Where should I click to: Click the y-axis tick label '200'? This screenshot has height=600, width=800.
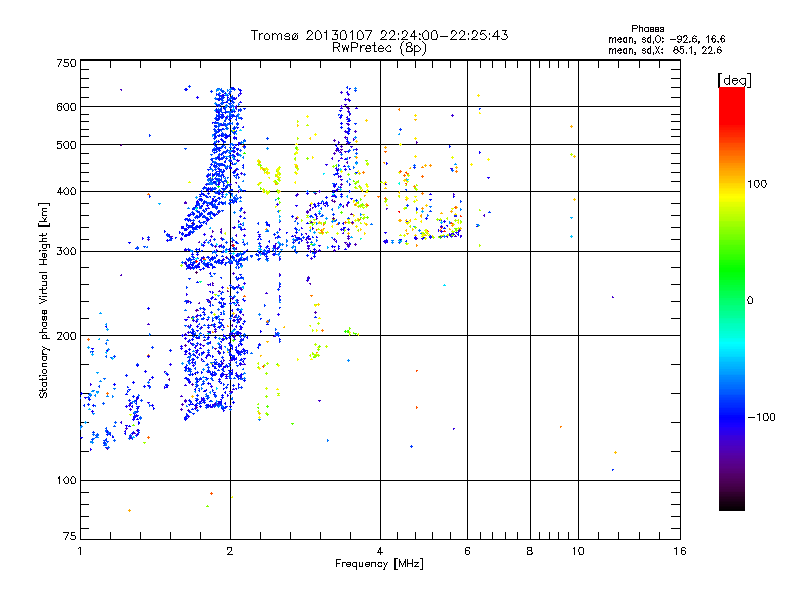point(66,336)
